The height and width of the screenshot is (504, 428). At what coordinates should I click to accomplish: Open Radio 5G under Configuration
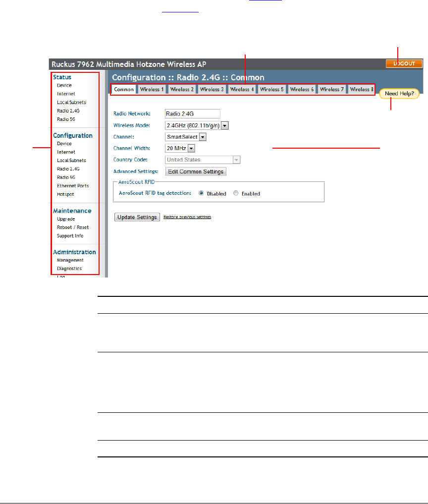coord(66,177)
